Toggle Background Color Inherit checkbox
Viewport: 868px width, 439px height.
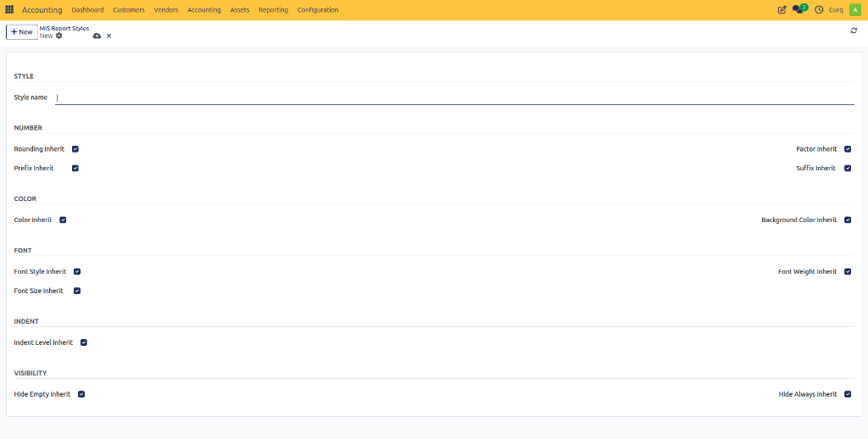click(x=848, y=219)
